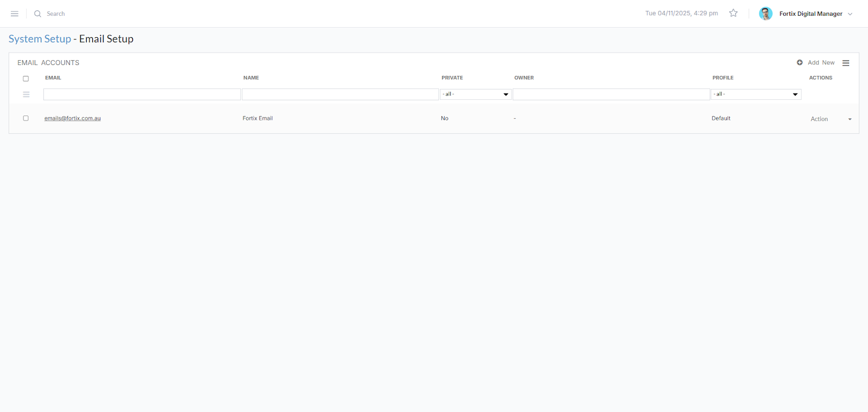Click the No value in Private column
This screenshot has height=412, width=868.
point(444,118)
